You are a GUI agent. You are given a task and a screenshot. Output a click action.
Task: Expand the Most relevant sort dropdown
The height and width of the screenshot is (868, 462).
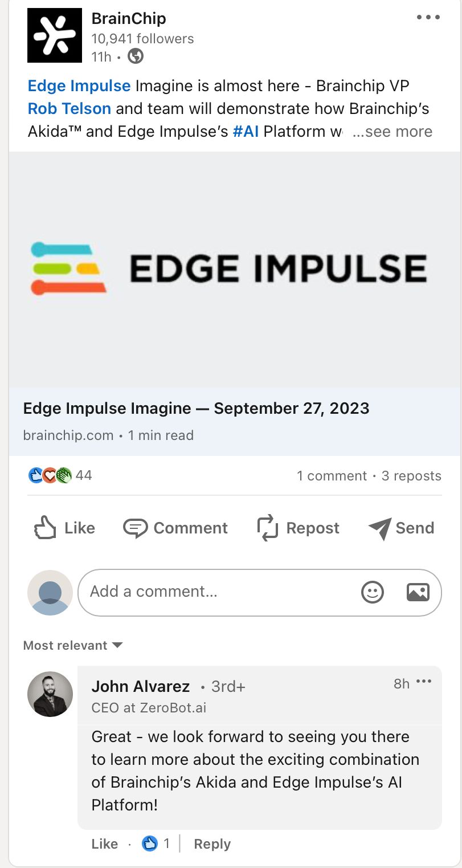pos(73,645)
